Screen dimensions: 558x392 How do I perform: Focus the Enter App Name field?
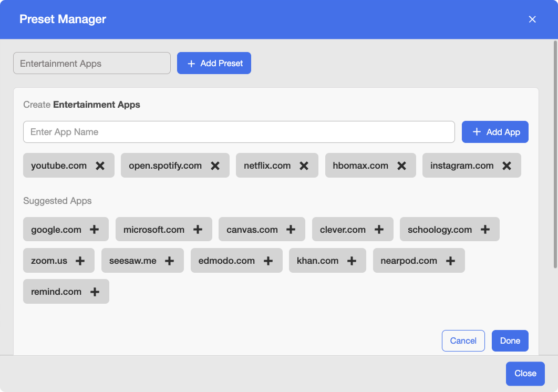point(239,132)
